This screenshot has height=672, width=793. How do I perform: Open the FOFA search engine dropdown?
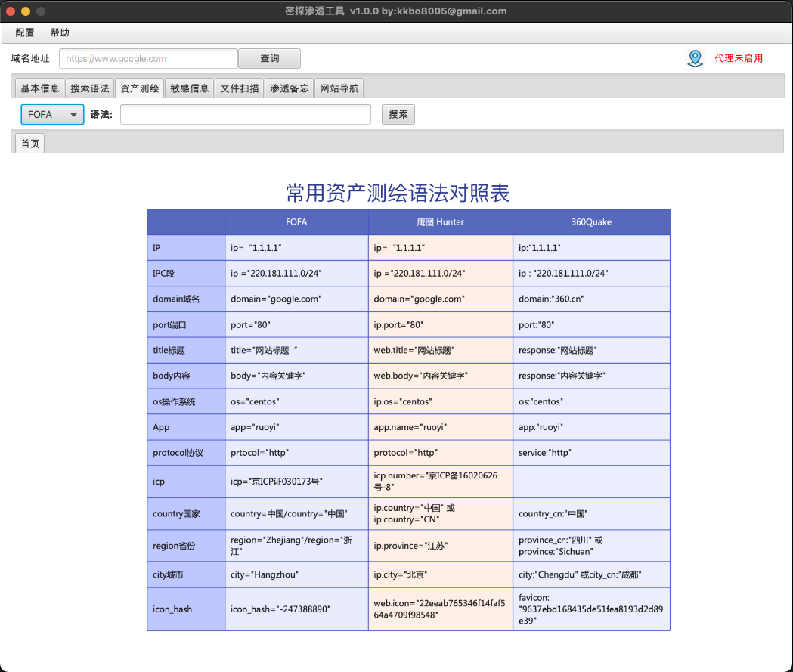click(x=52, y=115)
